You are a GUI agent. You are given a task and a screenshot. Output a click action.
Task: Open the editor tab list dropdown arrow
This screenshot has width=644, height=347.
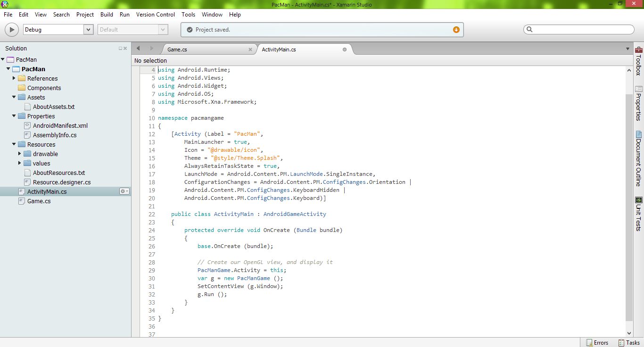coord(627,49)
